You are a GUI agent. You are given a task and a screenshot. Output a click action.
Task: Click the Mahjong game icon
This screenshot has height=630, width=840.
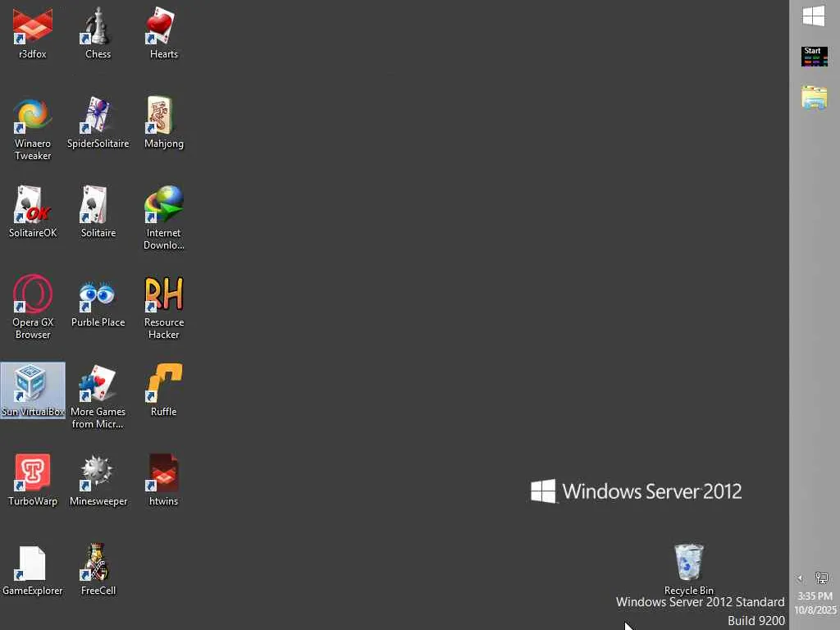pyautogui.click(x=163, y=123)
